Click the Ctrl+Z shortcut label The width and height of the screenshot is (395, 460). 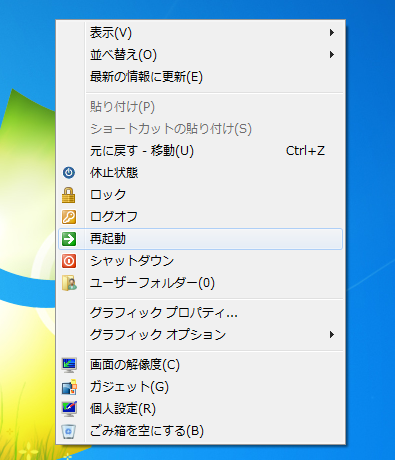[305, 151]
